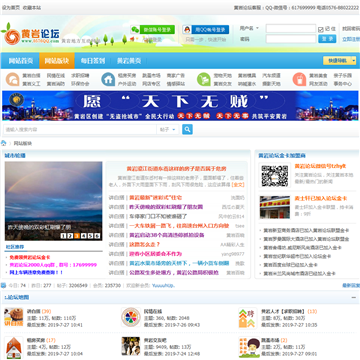Click the orange chat bubble category icon
The height and width of the screenshot is (360, 360).
coord(12,79)
